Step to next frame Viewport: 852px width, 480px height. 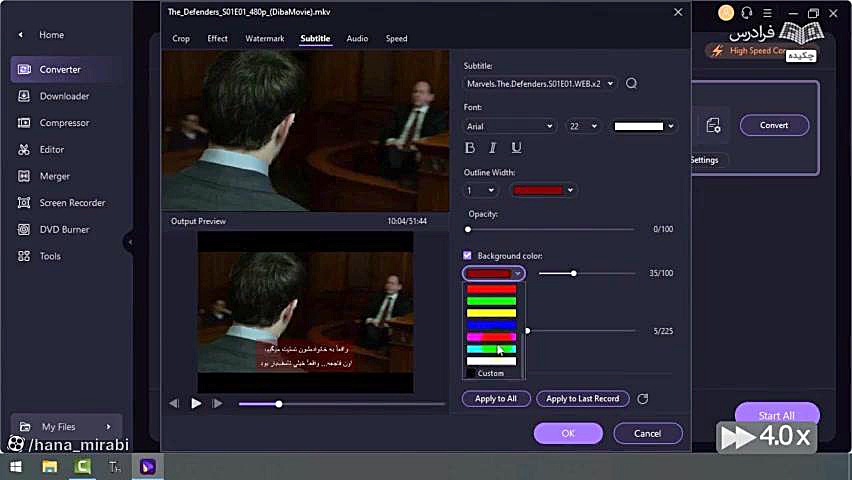click(x=217, y=403)
